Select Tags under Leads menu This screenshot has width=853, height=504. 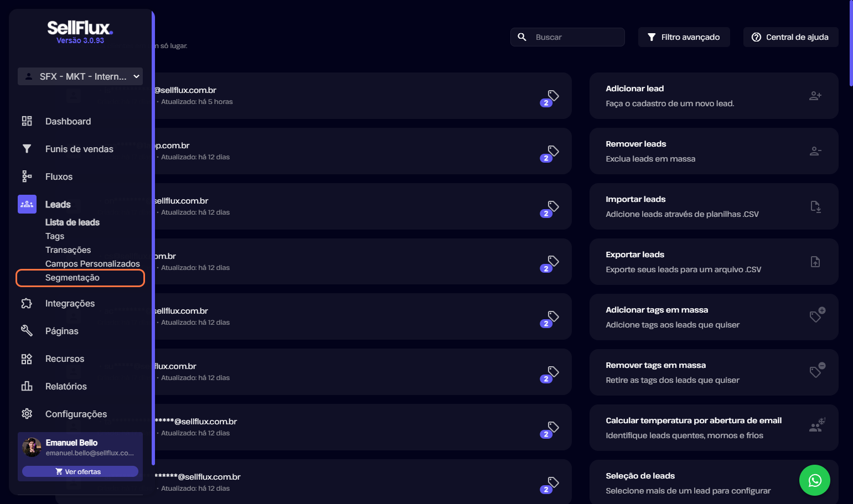coord(55,236)
